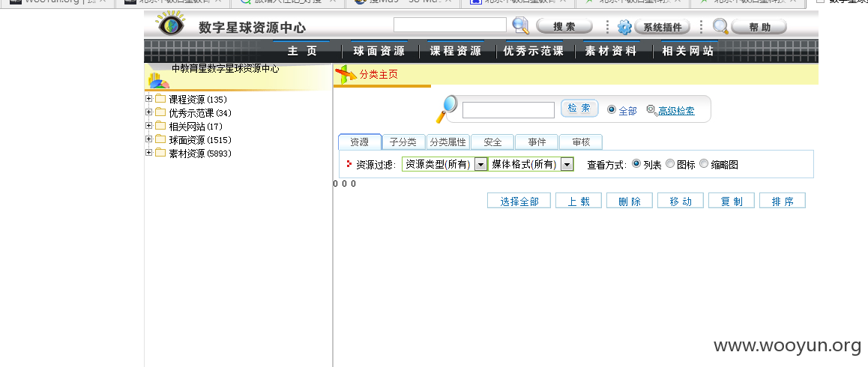Switch to the 资源 tab
Screen dimensions: 868x367
[359, 142]
